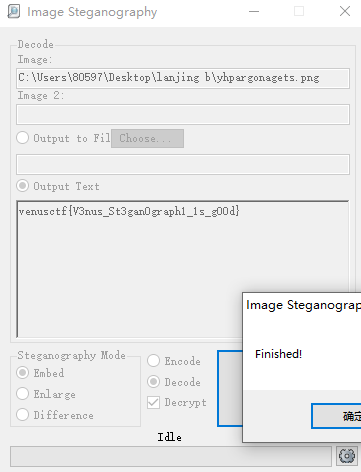Select the Enlarge steganography mode
This screenshot has width=361, height=472.
(x=23, y=394)
